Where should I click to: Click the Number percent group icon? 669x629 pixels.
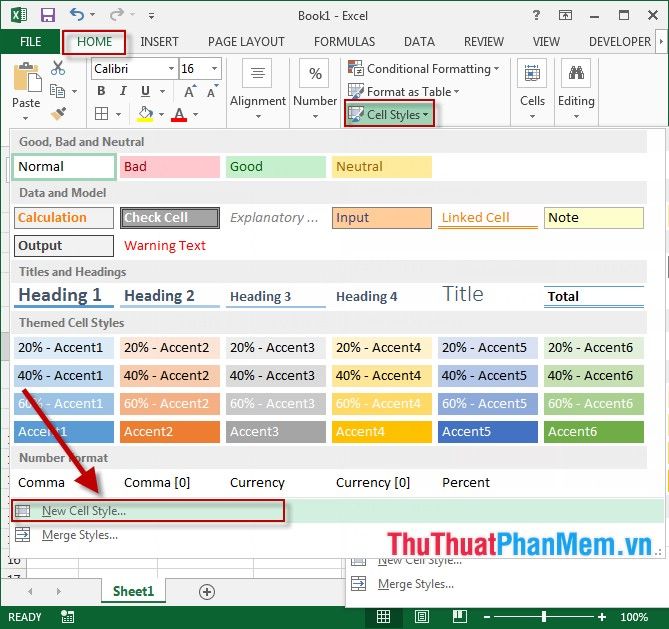point(315,73)
